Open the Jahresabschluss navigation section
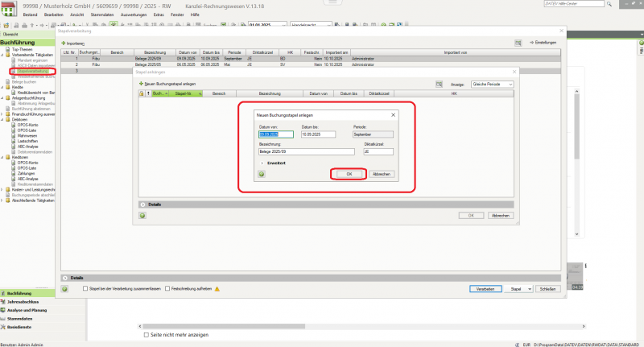This screenshot has width=644, height=347. (x=24, y=301)
